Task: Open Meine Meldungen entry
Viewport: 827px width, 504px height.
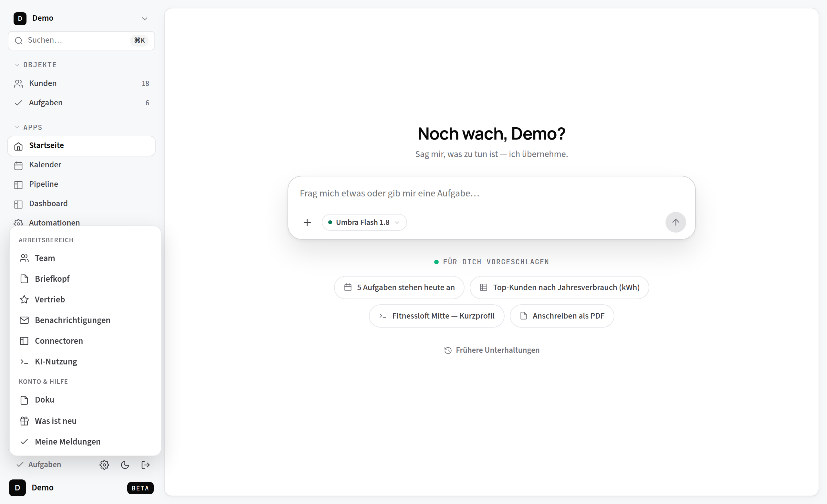Action: 85,442
